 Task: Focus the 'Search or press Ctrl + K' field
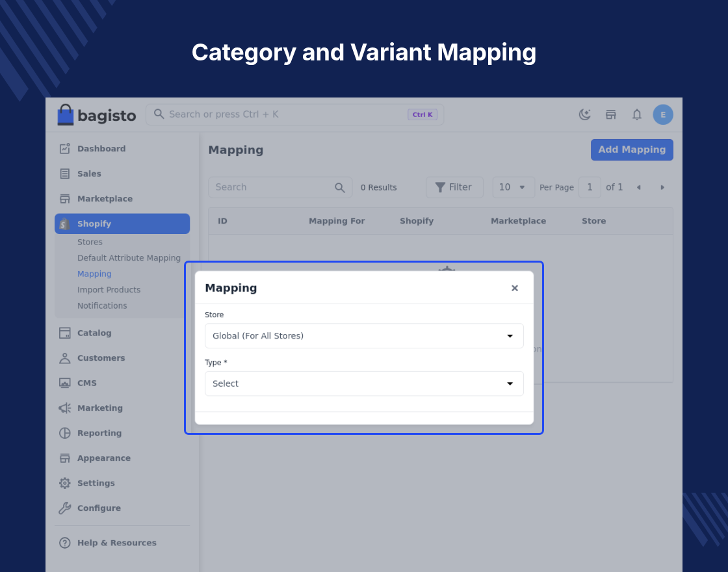(295, 114)
